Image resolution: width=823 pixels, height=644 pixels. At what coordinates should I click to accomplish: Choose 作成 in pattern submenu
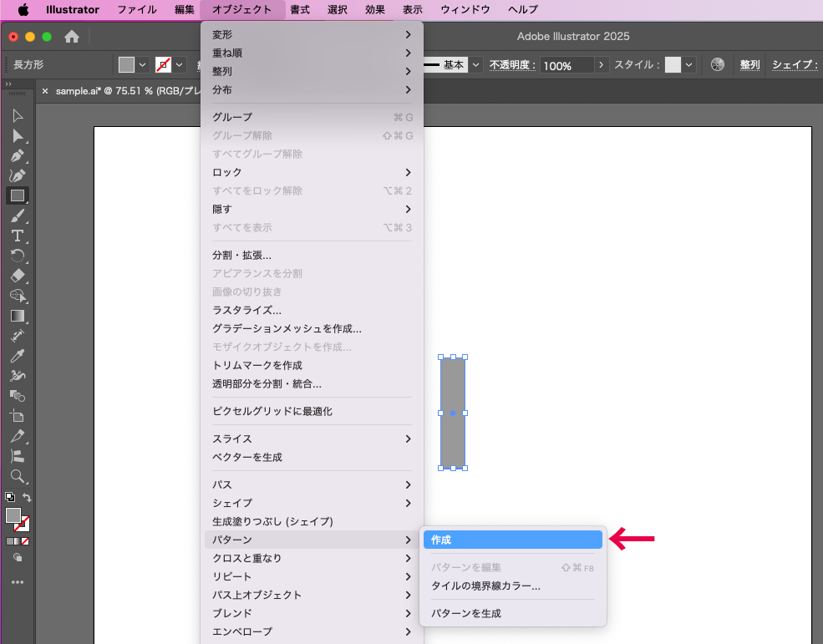pos(513,540)
